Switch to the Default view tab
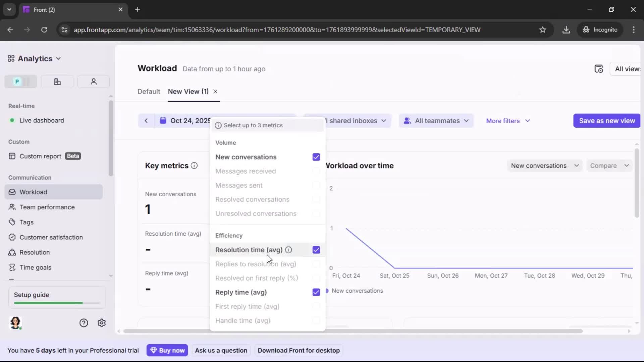644x362 pixels. [149, 91]
